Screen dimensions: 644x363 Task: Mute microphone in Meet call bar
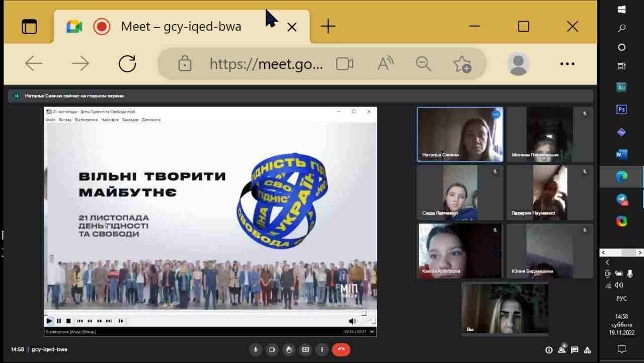click(x=256, y=349)
